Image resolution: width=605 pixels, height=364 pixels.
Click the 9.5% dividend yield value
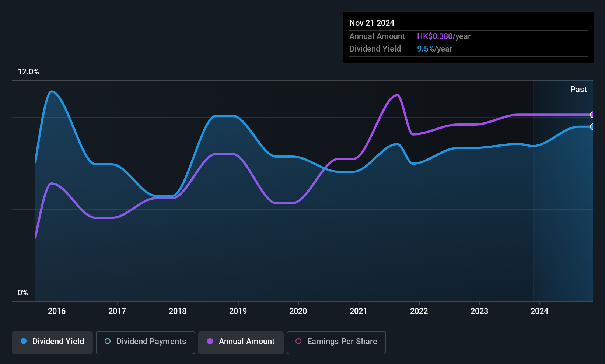[x=425, y=49]
